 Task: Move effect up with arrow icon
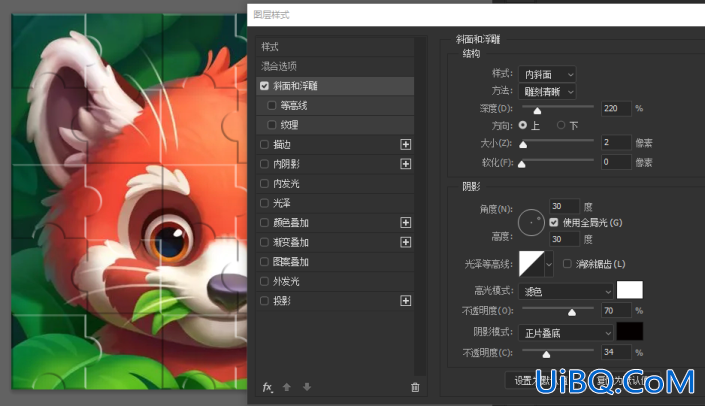[x=286, y=387]
